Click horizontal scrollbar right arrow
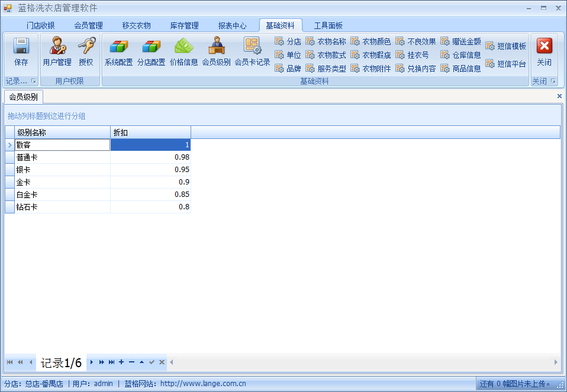Viewport: 567px width, 392px height. 556,362
